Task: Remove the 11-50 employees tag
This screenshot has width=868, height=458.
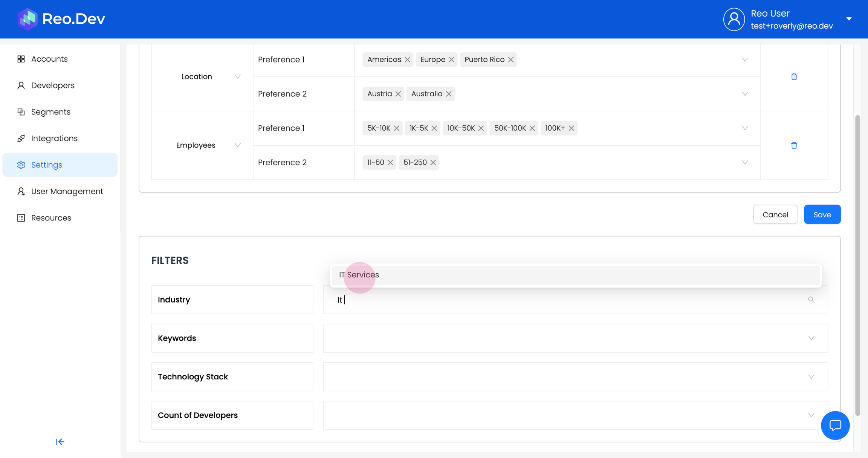Action: [390, 163]
